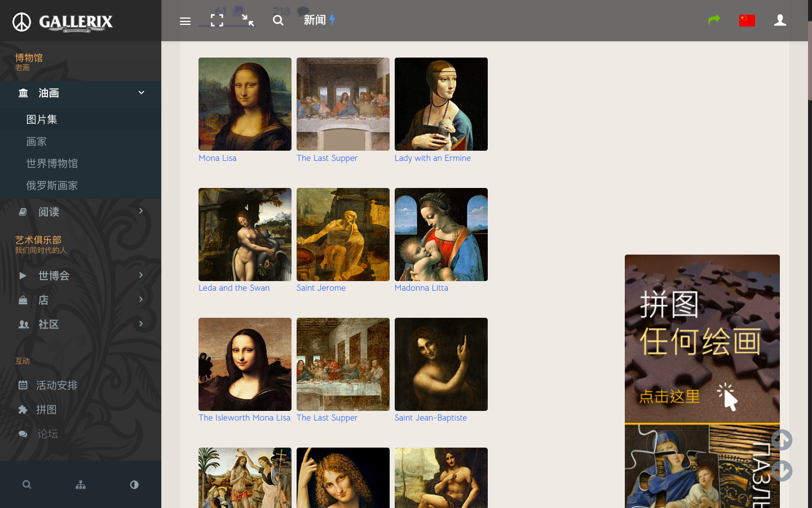Click sidebar bottom search icon
The height and width of the screenshot is (508, 812).
(27, 484)
